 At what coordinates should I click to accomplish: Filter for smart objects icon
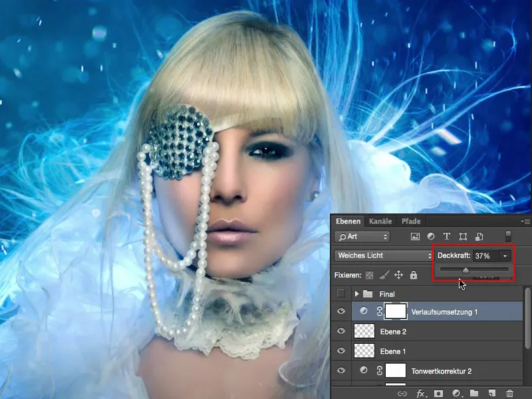click(479, 236)
